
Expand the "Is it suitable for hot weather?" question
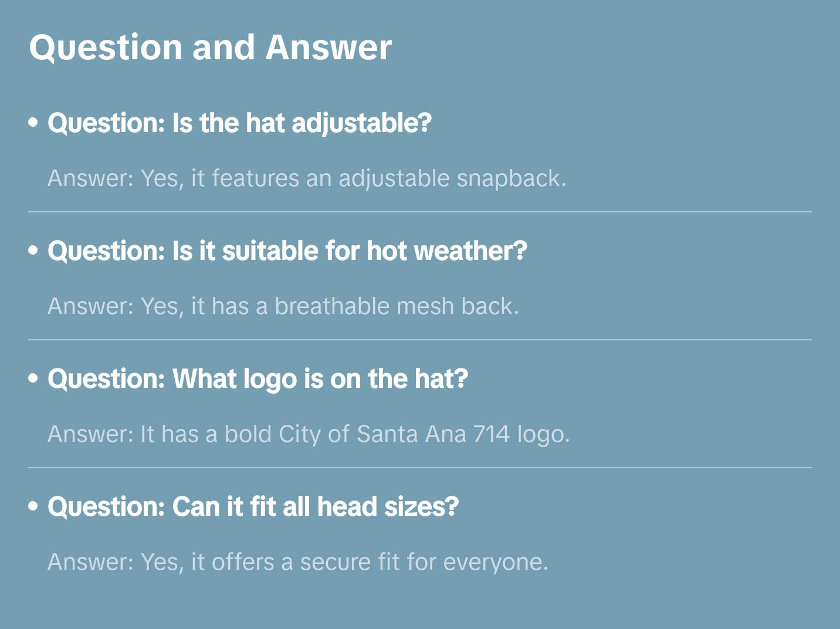287,251
